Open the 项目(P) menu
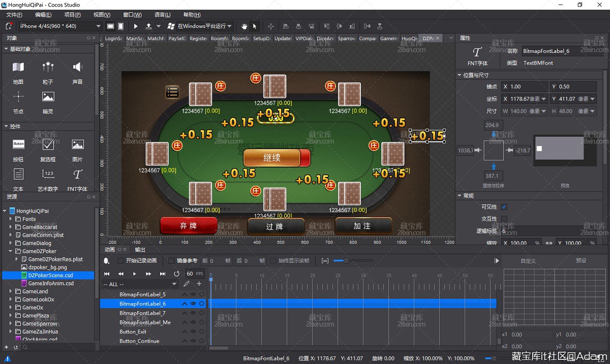Viewport: 610px width, 364px height. (73, 15)
